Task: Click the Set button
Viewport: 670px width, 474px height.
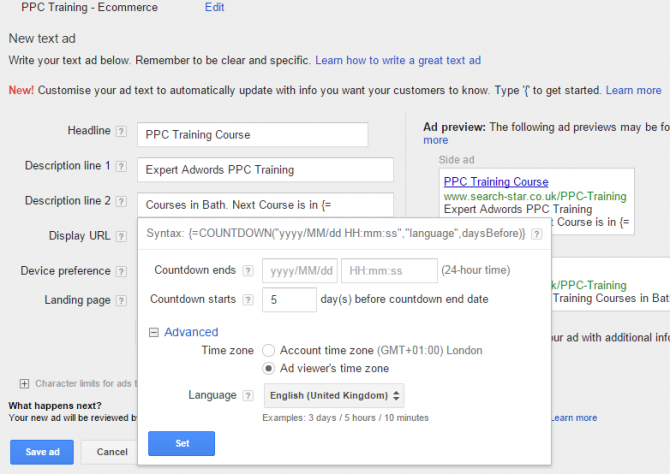Action: [x=182, y=443]
